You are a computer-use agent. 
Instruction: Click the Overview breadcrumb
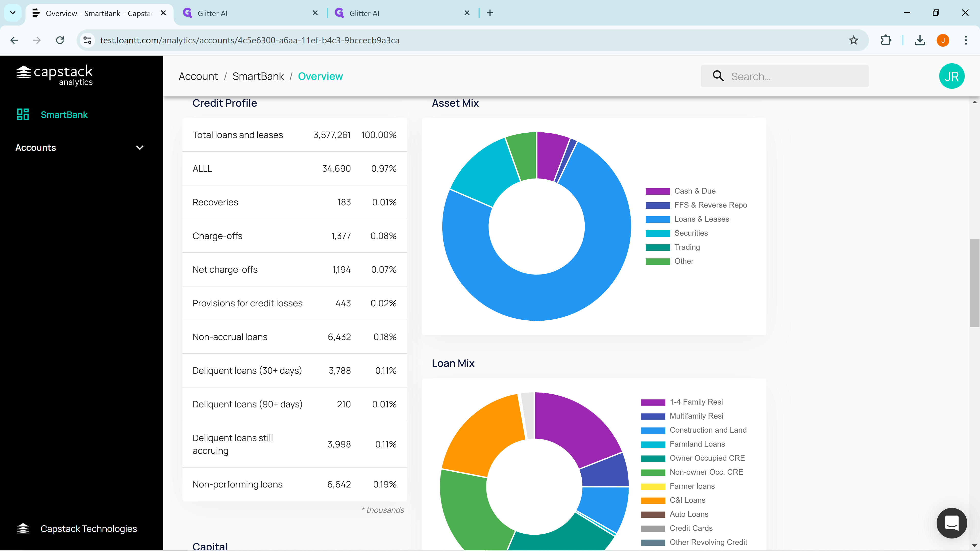click(x=320, y=77)
